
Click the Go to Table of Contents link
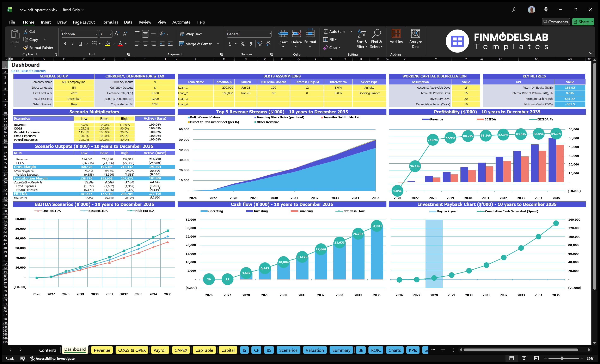28,71
